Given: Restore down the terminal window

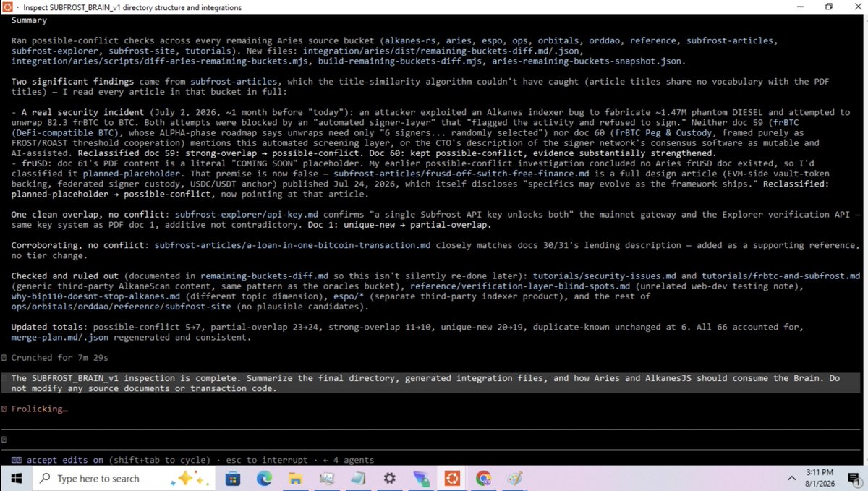Looking at the screenshot, I should tap(829, 7).
